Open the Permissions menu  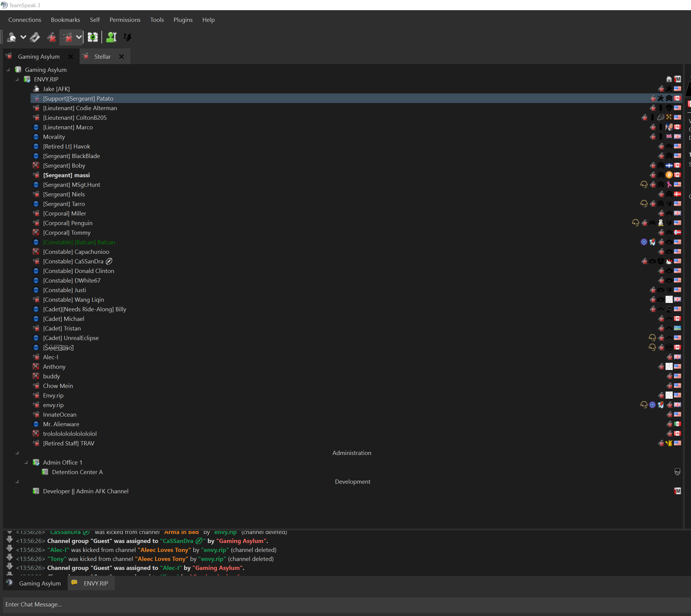125,20
